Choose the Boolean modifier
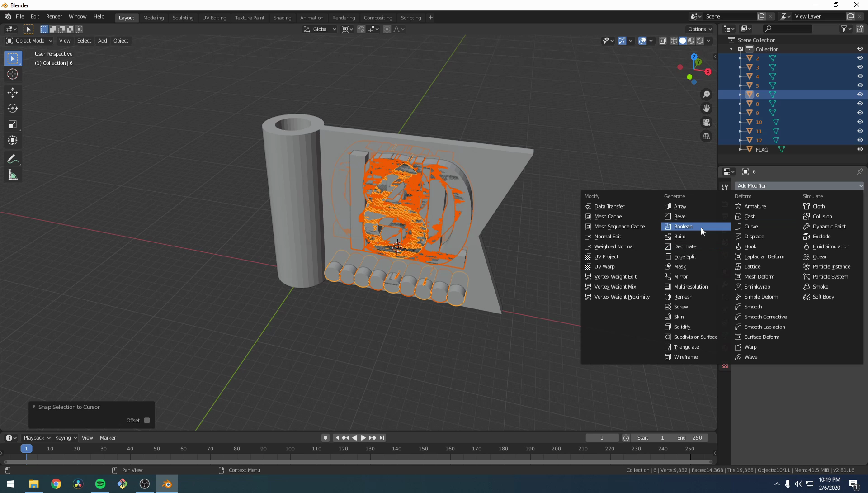This screenshot has height=493, width=868. (683, 227)
